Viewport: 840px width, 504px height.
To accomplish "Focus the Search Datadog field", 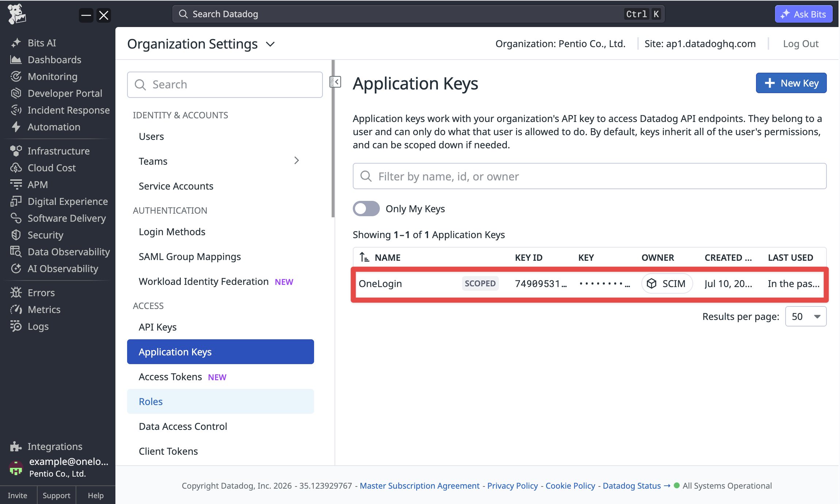I will tap(419, 14).
